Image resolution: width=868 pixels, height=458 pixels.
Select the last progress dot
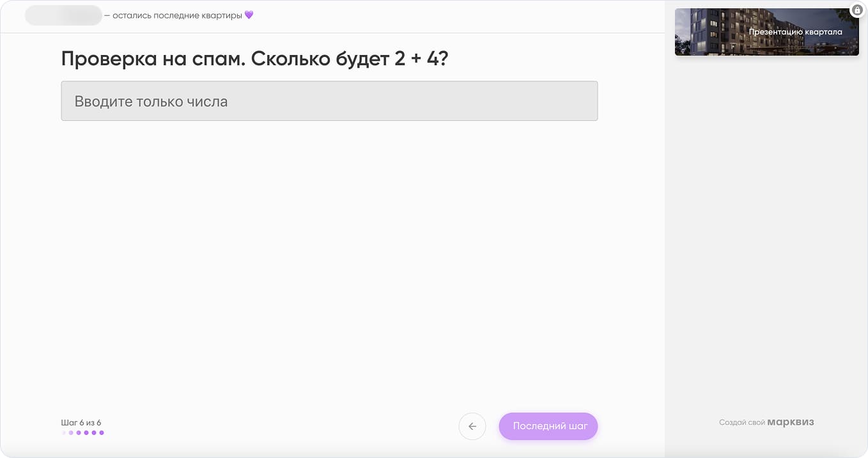point(102,432)
